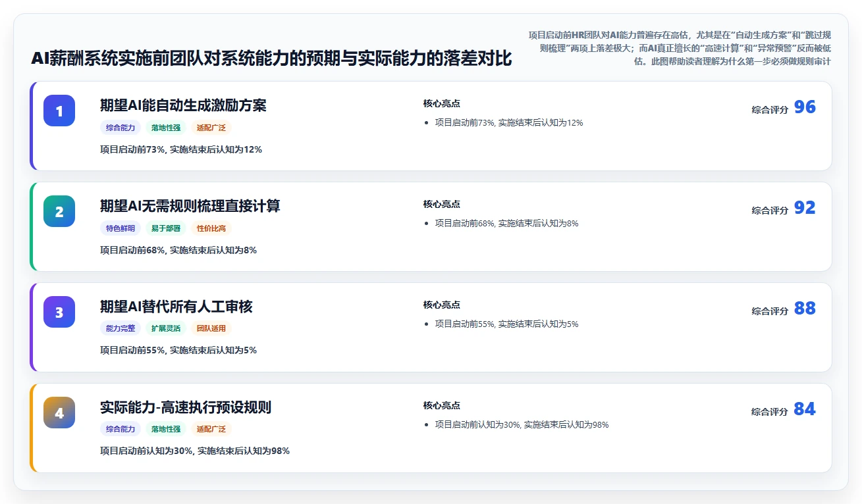
Task: Click the bullet 项目启动前55%, 实施结束后认知为5%
Action: 506,324
